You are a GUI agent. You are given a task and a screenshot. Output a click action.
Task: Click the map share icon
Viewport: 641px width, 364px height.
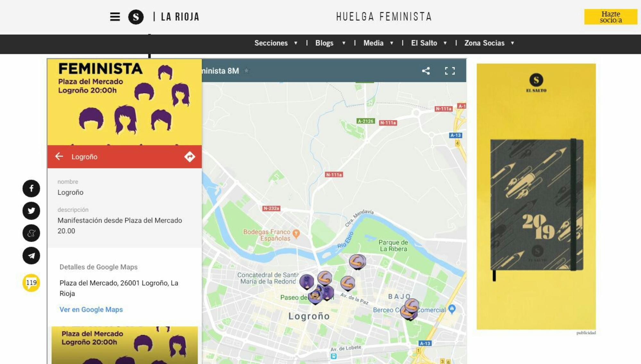point(426,71)
